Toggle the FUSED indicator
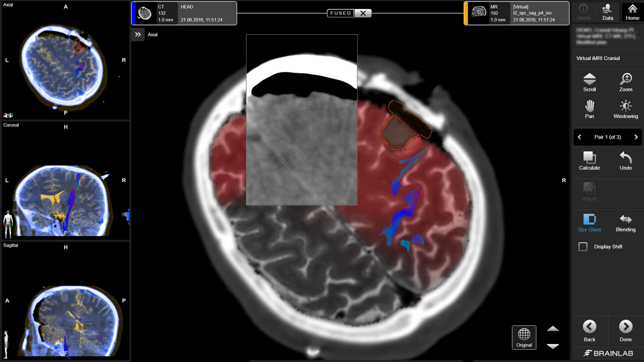Viewport: 644px width, 362px height. (340, 13)
